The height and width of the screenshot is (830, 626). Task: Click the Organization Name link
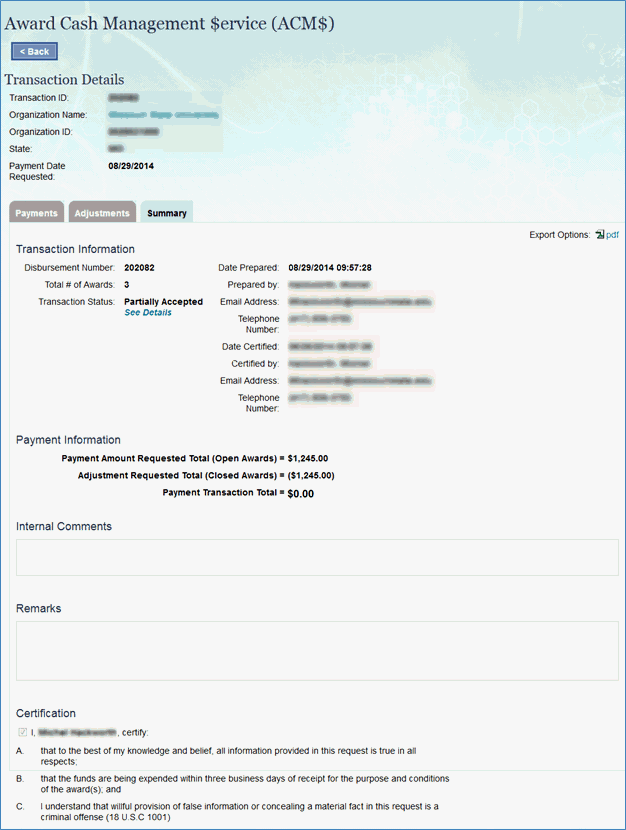pos(162,115)
